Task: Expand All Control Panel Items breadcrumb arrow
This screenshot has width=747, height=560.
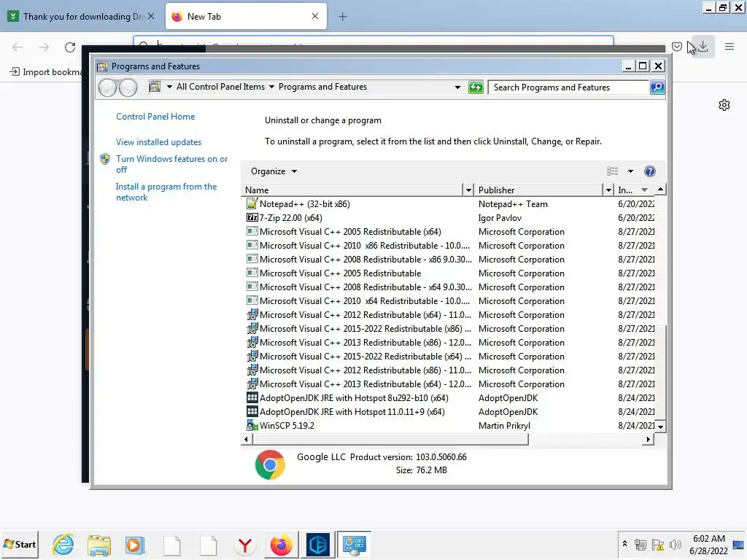Action: [x=271, y=87]
